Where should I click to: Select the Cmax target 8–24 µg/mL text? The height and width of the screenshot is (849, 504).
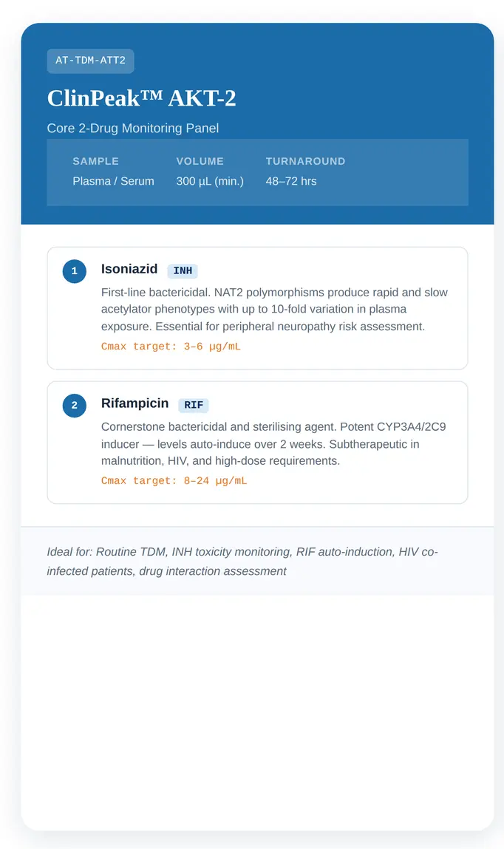174,481
